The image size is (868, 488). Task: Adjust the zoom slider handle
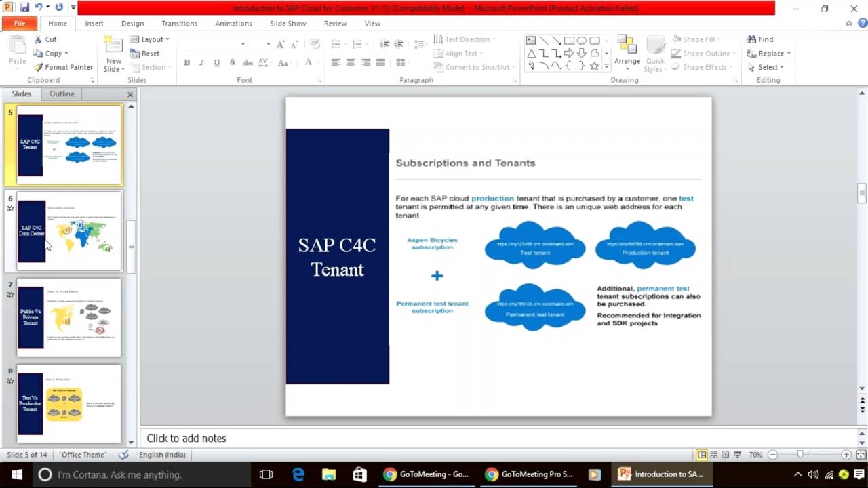pyautogui.click(x=800, y=455)
